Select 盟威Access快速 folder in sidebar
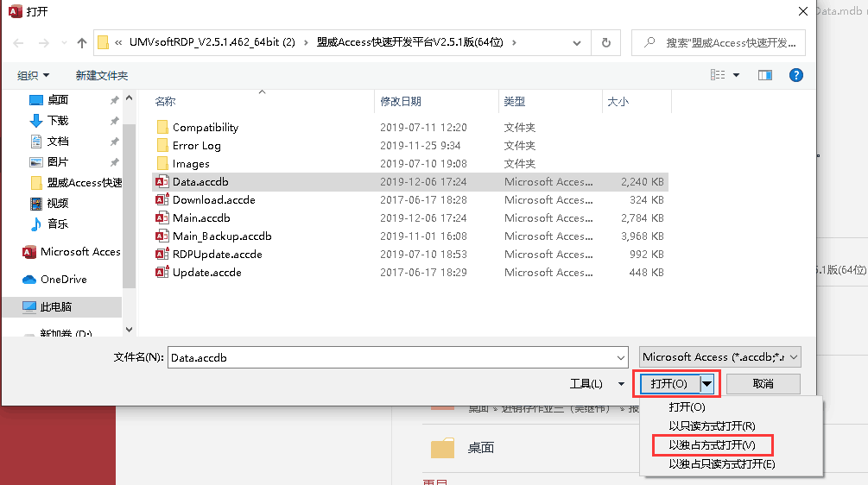Viewport: 868px width, 485px height. tap(76, 182)
